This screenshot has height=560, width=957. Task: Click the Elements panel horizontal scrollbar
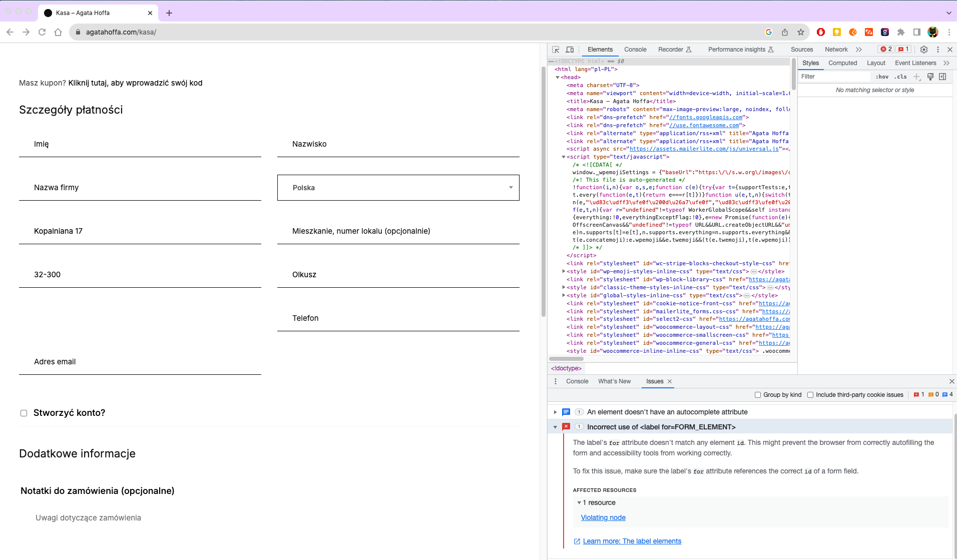567,359
